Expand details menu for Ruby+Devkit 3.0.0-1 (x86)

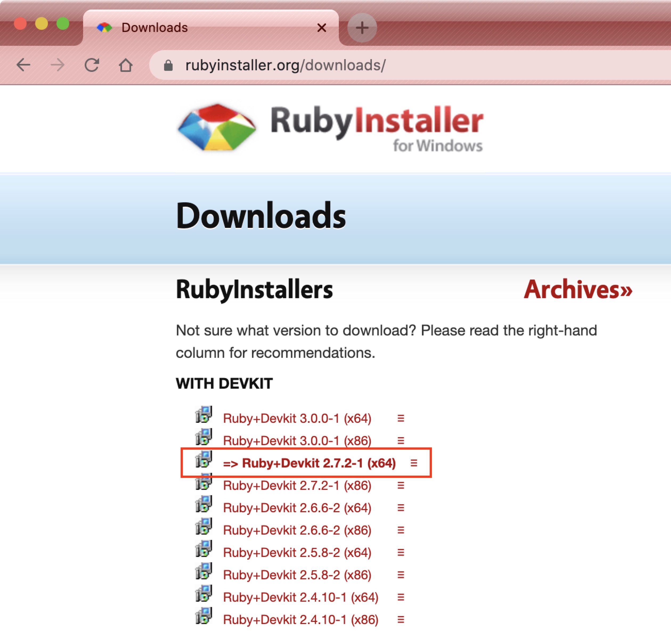401,440
